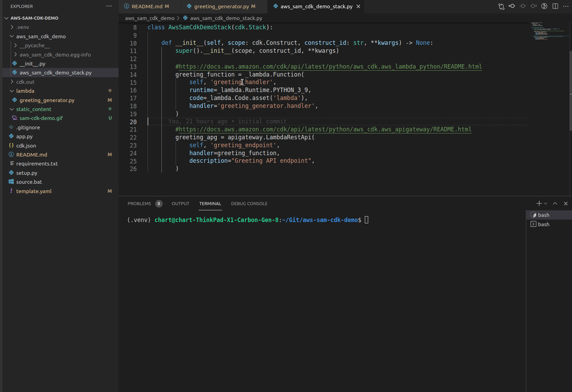Open the split editor icon in toolbar
This screenshot has width=572, height=392.
pyautogui.click(x=555, y=6)
